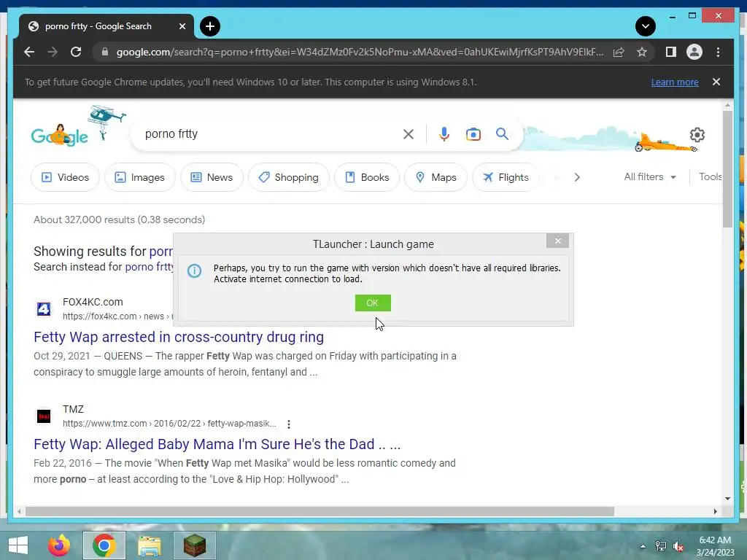The width and height of the screenshot is (747, 560).
Task: Bookmark this tab with the star
Action: pyautogui.click(x=642, y=52)
